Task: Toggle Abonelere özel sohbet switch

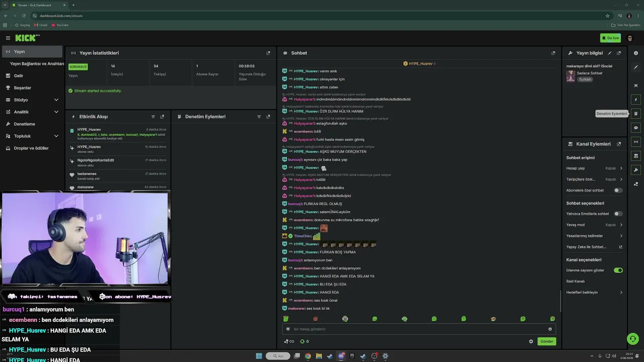Action: [x=618, y=191]
